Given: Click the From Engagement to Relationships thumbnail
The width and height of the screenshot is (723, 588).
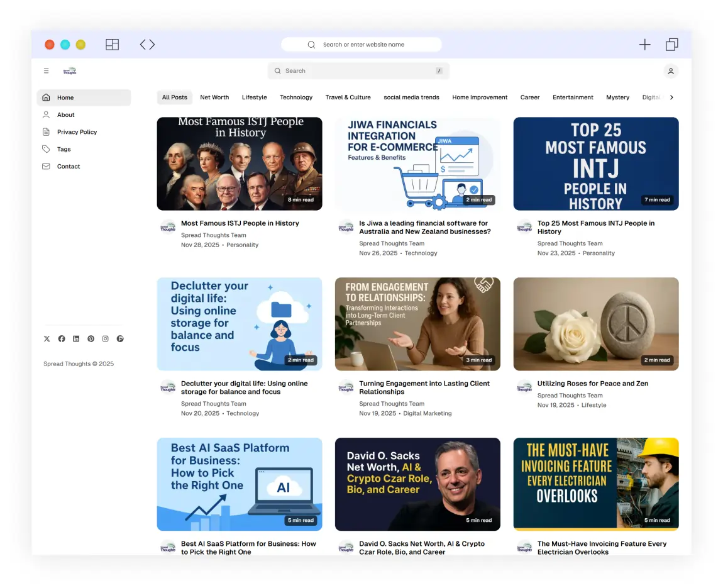Looking at the screenshot, I should point(417,324).
